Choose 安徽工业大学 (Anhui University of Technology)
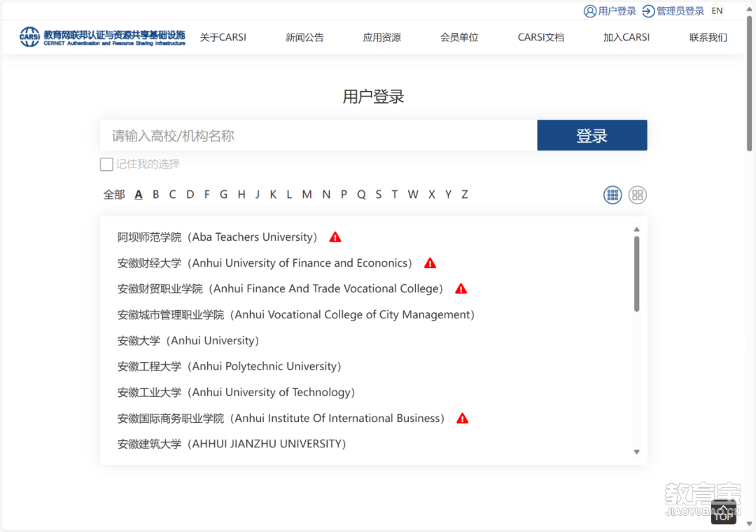This screenshot has height=532, width=756. pyautogui.click(x=237, y=392)
